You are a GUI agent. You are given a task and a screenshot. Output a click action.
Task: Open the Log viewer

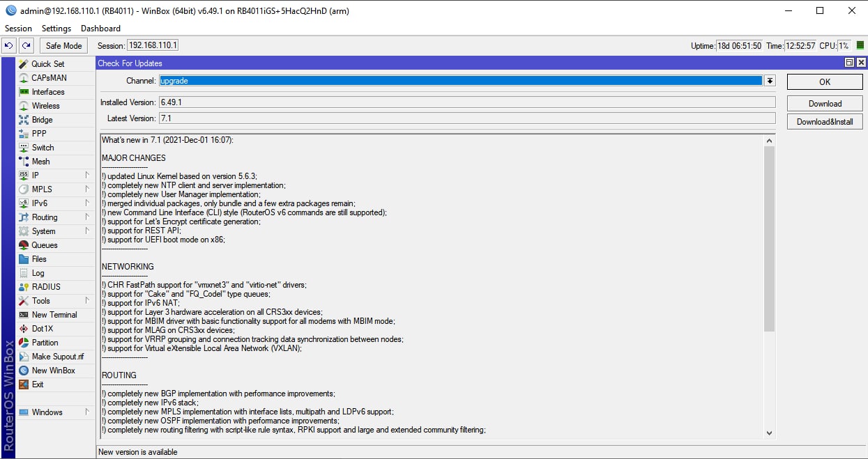[x=56, y=273]
